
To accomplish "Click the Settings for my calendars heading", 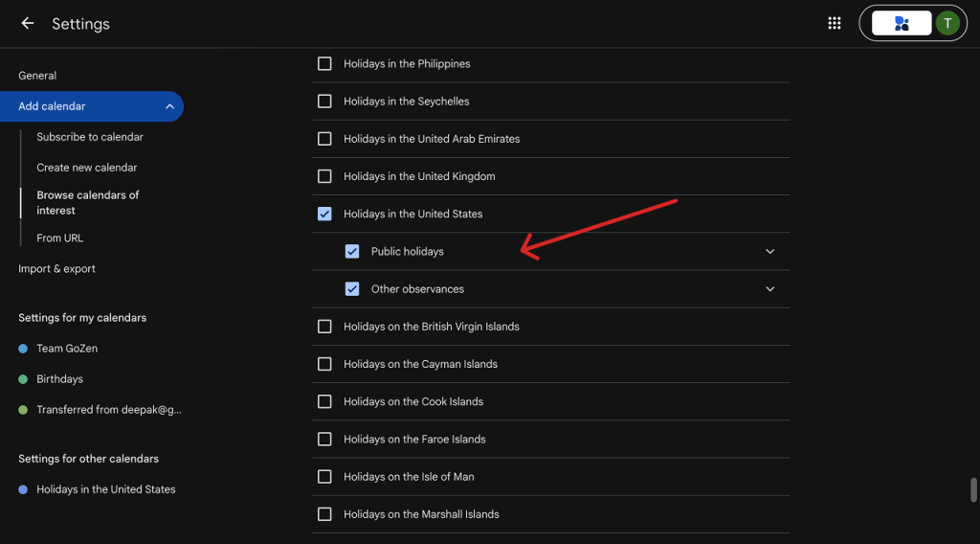I will coord(82,318).
